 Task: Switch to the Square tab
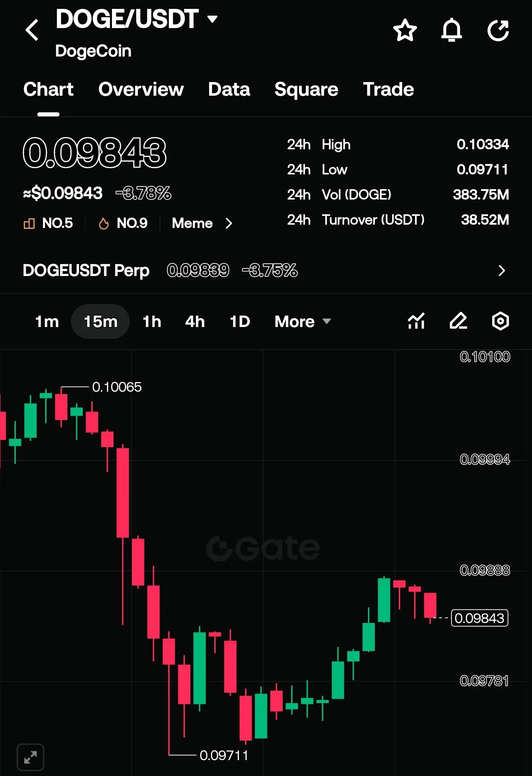[306, 89]
